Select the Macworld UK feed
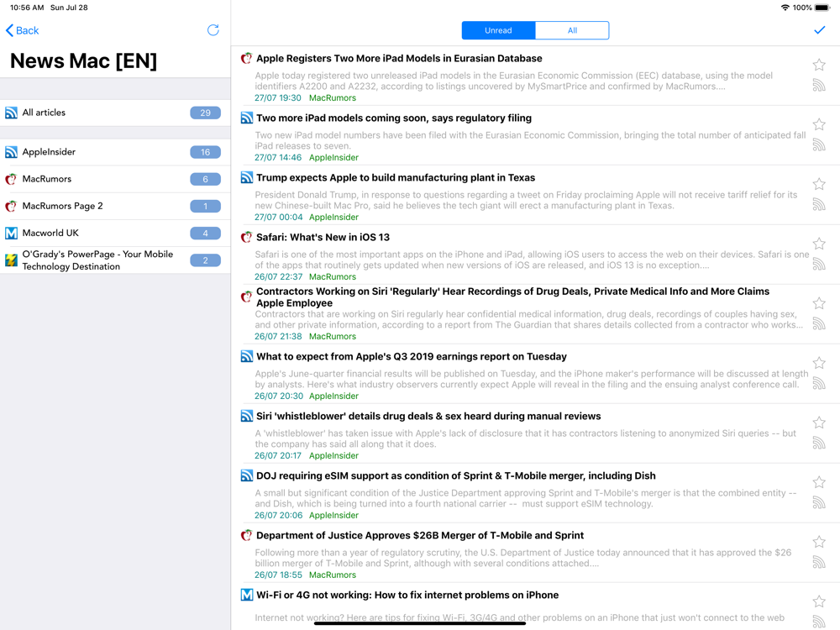Image resolution: width=840 pixels, height=630 pixels. point(115,233)
